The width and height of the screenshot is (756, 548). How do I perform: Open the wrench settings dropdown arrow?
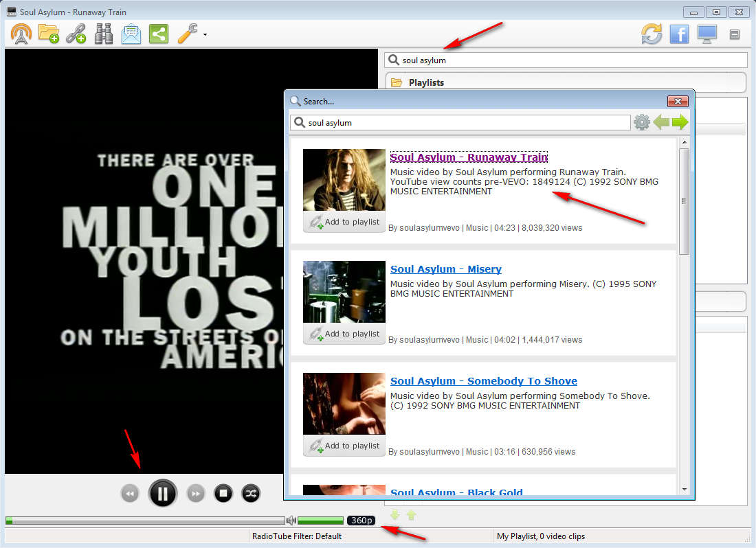205,34
